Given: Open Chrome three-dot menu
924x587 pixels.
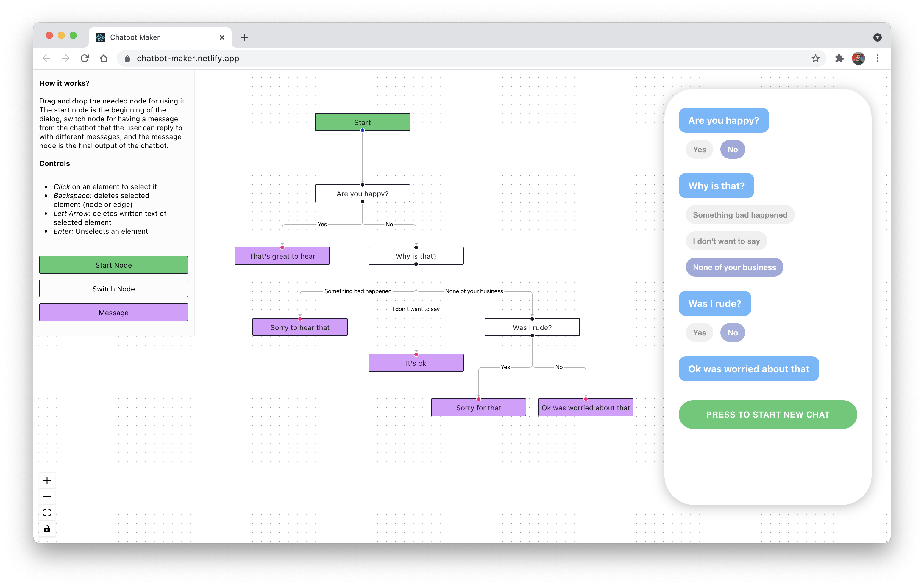Looking at the screenshot, I should [878, 58].
